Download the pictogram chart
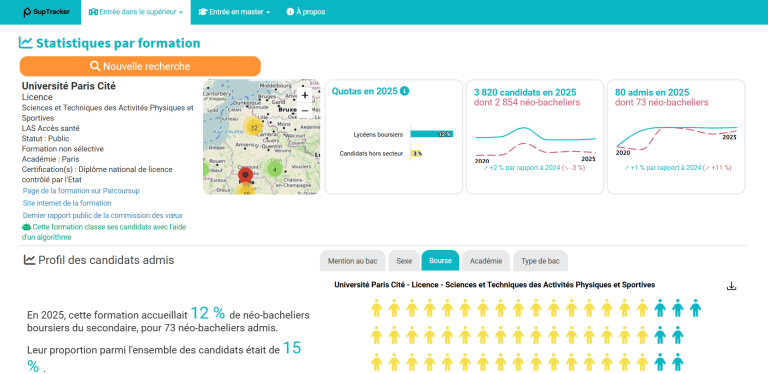Screen dimensions: 768x374 tap(731, 286)
